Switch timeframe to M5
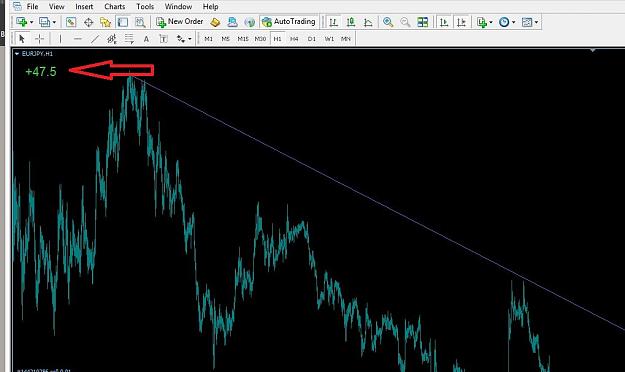 coord(226,39)
